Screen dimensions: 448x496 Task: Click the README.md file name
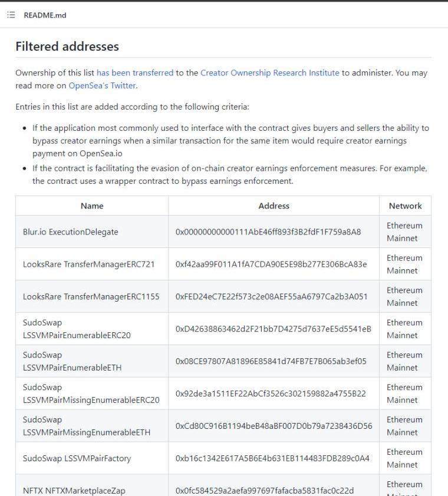click(45, 15)
